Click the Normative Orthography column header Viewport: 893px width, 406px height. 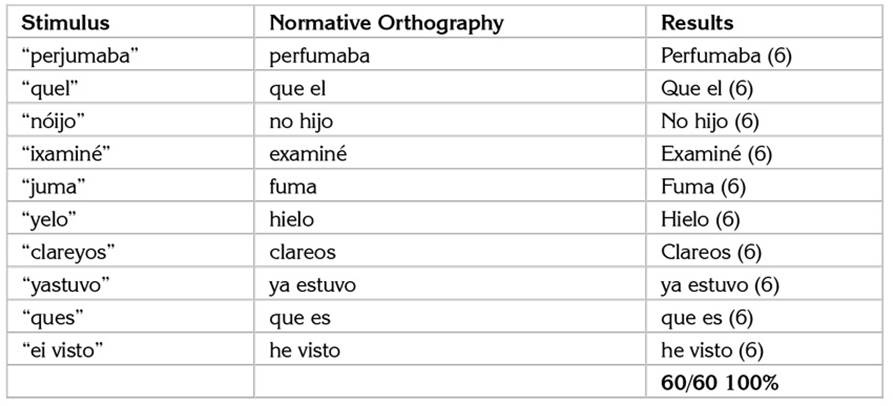(x=386, y=22)
